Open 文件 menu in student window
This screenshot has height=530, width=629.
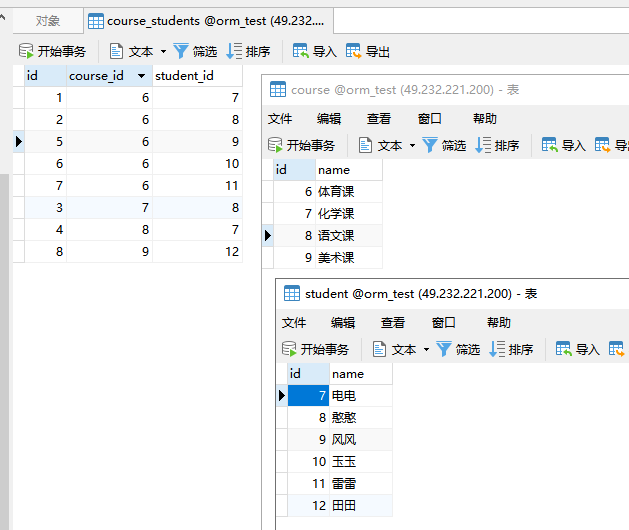coord(294,323)
